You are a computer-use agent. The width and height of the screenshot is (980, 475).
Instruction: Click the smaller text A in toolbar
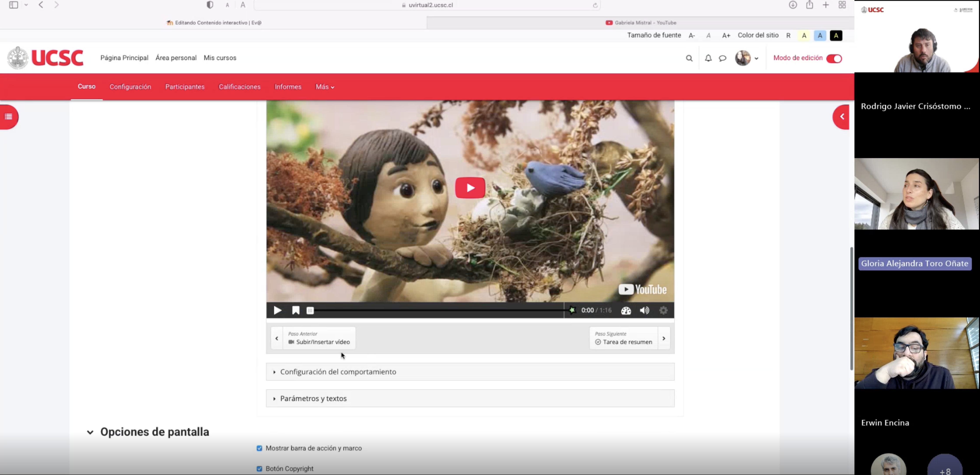click(x=227, y=5)
